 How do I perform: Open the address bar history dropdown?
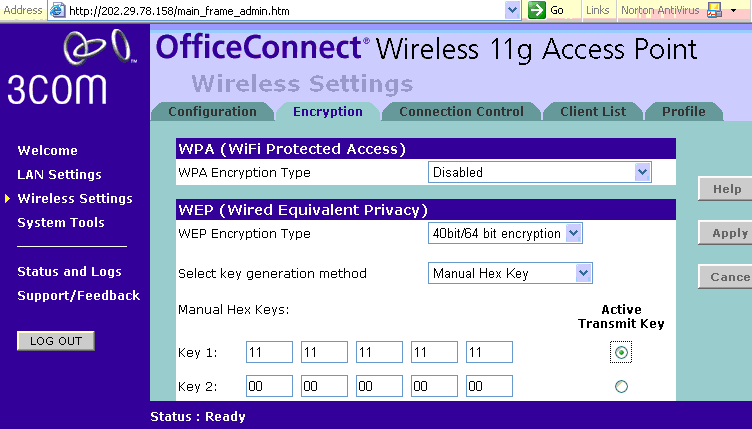point(513,10)
